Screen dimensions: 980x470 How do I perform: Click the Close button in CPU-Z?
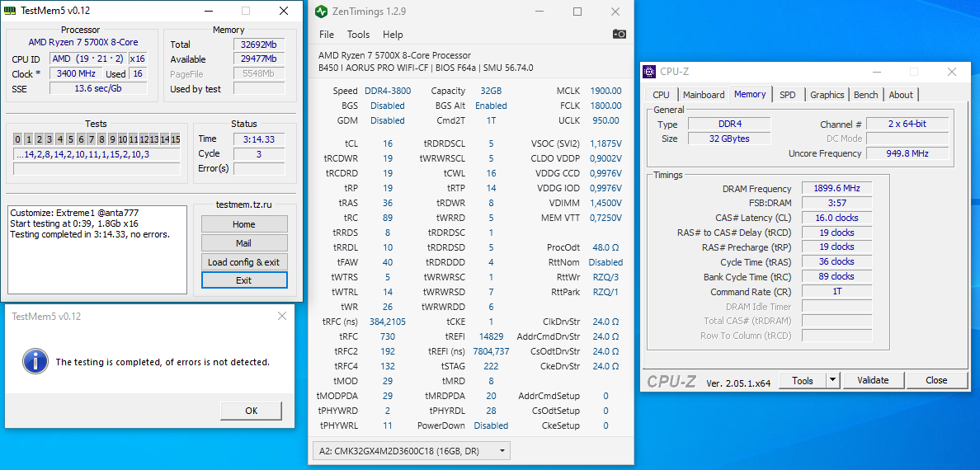936,380
